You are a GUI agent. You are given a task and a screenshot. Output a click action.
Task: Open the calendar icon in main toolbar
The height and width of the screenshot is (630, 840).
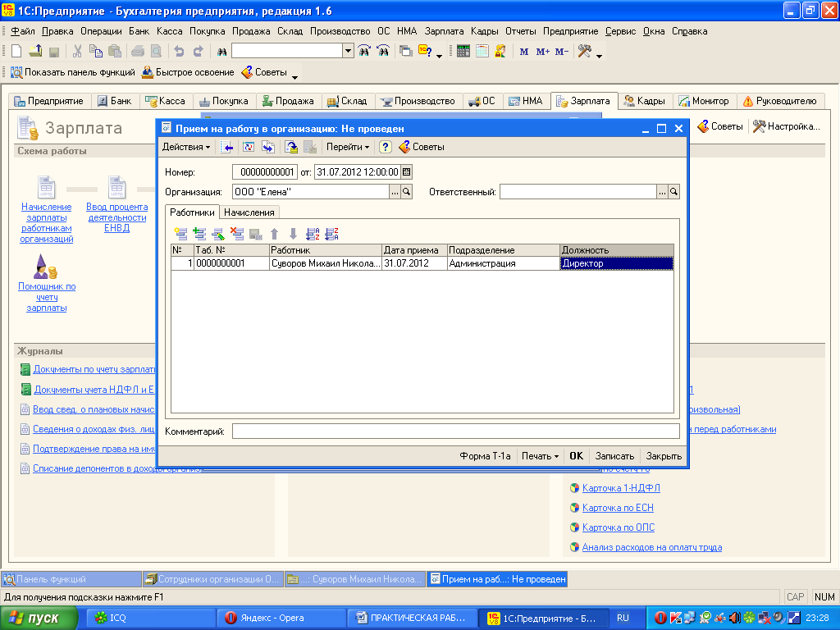pyautogui.click(x=482, y=52)
